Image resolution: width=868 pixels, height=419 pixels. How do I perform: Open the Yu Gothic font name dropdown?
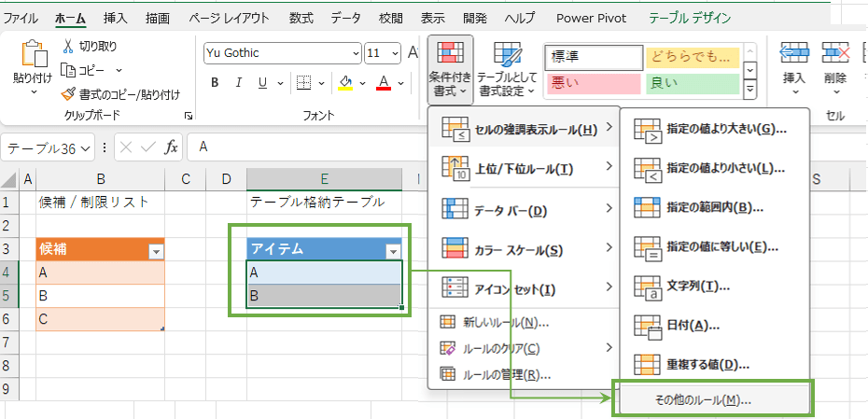point(356,54)
